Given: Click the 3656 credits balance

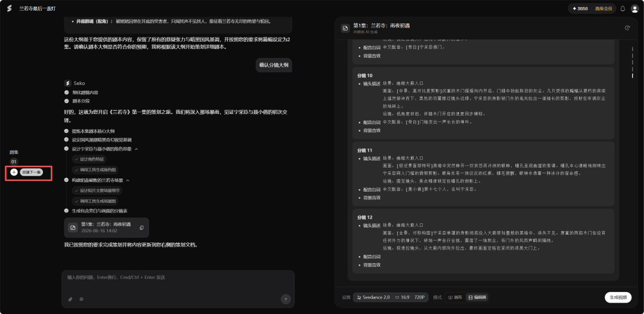Looking at the screenshot, I should point(580,8).
